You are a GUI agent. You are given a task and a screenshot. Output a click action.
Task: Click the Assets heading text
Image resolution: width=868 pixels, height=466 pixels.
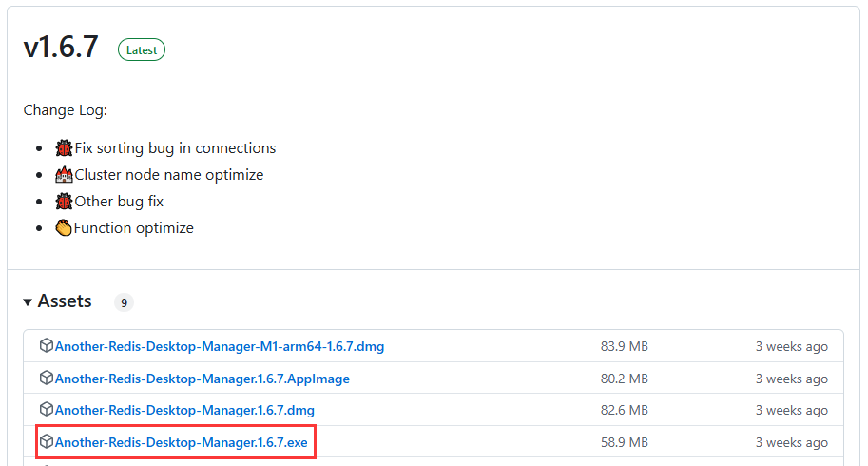(x=65, y=301)
